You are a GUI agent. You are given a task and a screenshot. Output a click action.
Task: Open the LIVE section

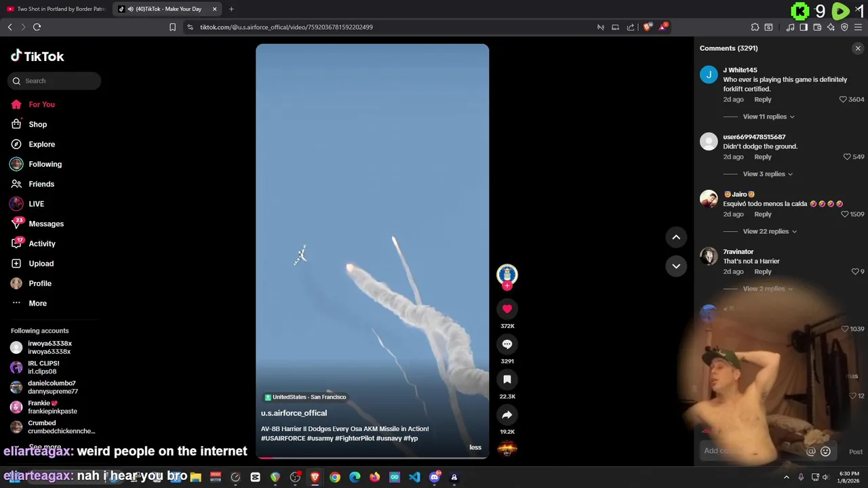pyautogui.click(x=27, y=204)
